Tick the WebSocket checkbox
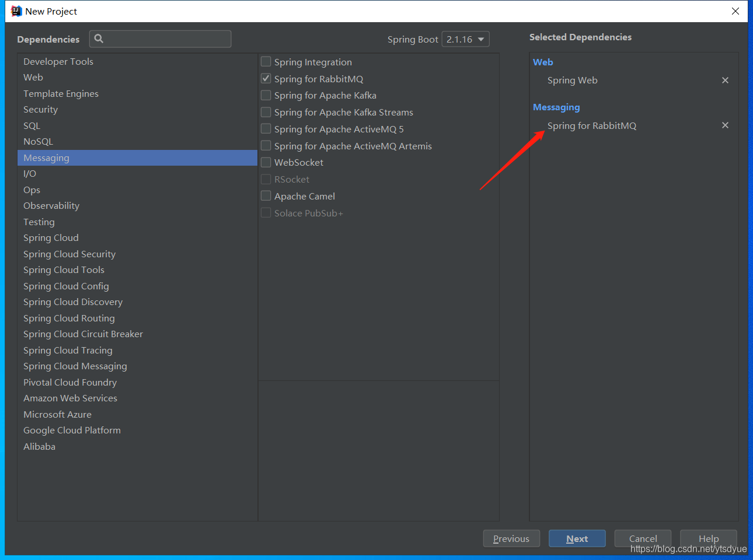Viewport: 753px width, 560px height. 266,162
